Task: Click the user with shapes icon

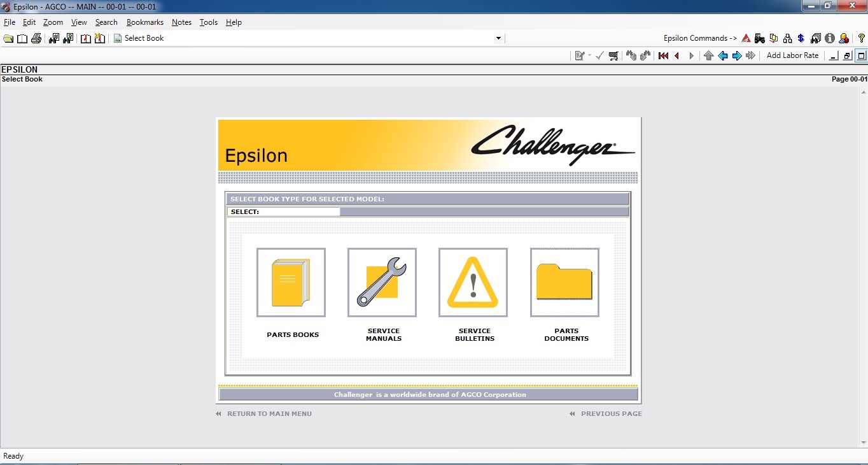Action: coord(844,38)
